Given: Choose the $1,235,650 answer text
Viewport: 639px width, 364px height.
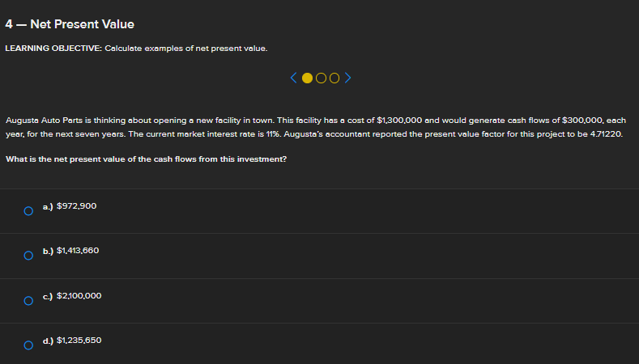Looking at the screenshot, I should pyautogui.click(x=79, y=341).
